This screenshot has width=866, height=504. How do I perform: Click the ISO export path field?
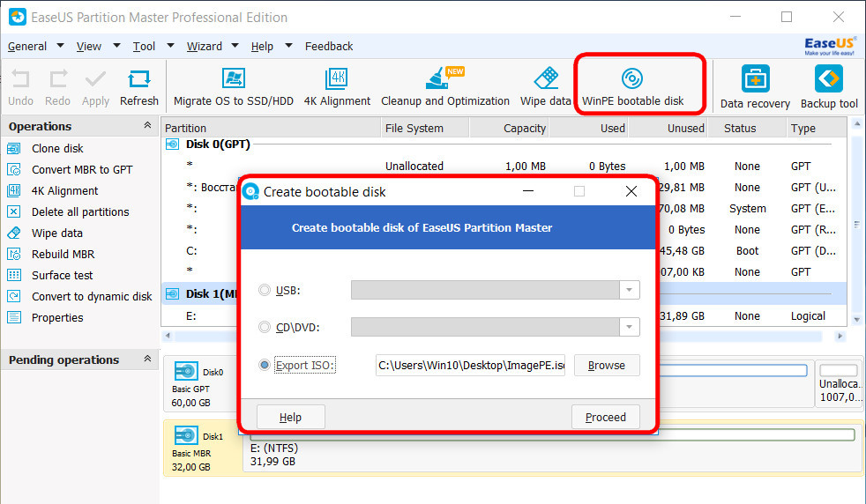(x=470, y=366)
